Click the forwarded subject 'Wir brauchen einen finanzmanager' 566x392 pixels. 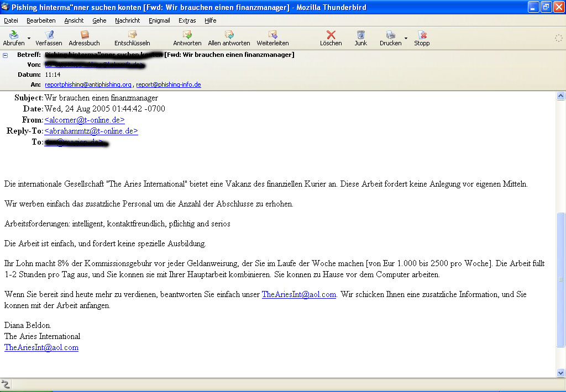tap(101, 98)
